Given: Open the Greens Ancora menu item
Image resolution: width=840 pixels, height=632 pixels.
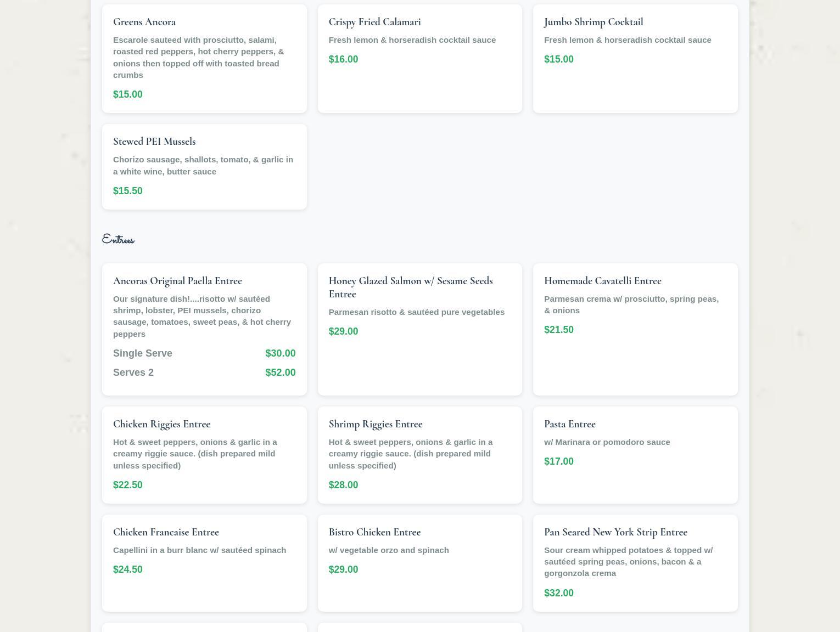Looking at the screenshot, I should (144, 22).
